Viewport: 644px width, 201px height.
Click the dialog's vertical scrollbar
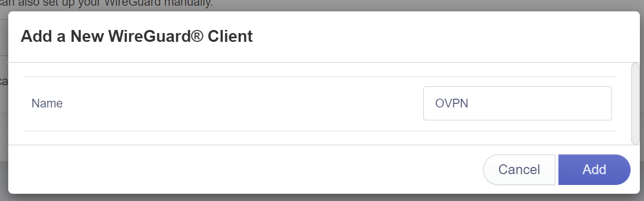click(635, 103)
